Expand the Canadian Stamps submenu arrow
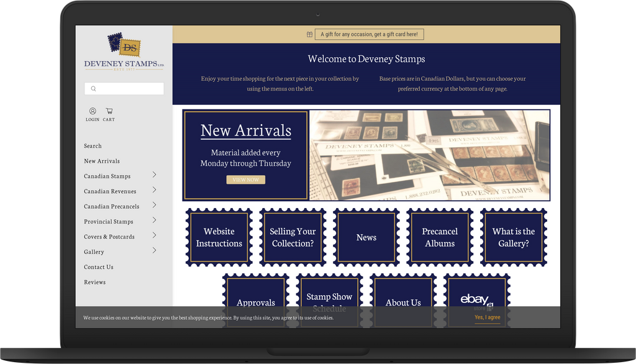636x364 pixels. [x=154, y=175]
